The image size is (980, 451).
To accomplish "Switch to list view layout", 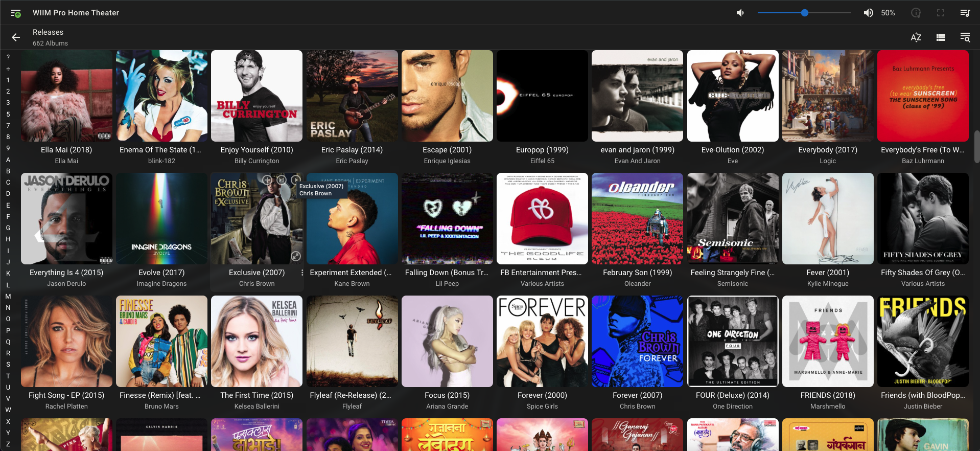I will point(941,37).
